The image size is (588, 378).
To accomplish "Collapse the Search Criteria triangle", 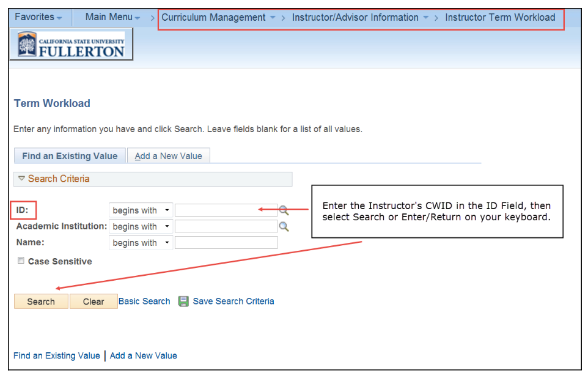I will click(x=21, y=179).
